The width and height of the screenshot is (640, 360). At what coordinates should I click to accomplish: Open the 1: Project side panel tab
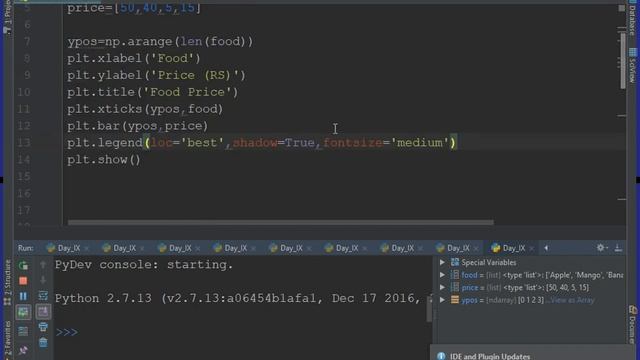point(7,16)
